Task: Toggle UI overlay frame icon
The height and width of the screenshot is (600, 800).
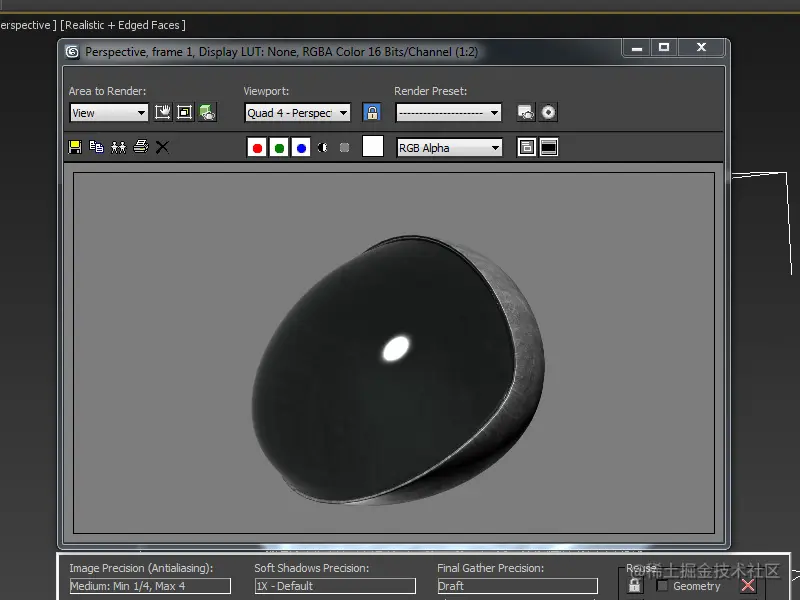Action: click(x=527, y=147)
